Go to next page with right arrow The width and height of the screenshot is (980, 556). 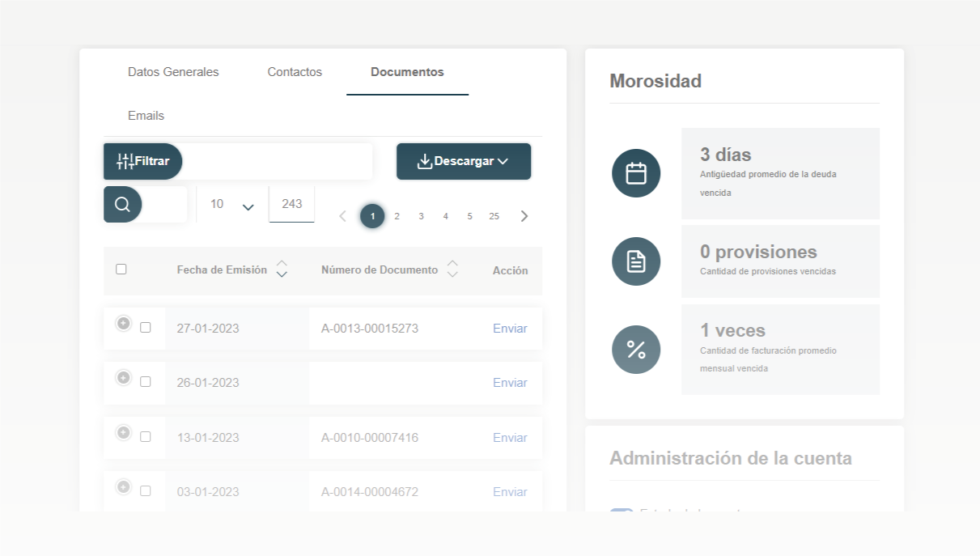tap(524, 216)
